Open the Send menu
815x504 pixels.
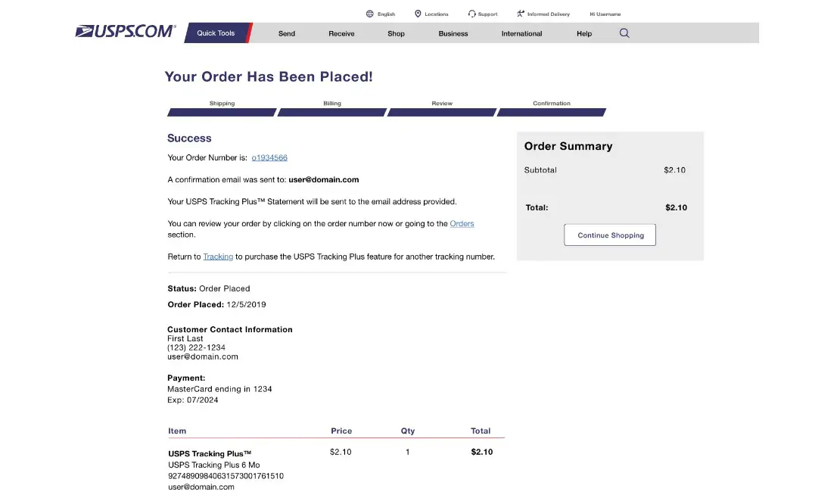(x=286, y=33)
